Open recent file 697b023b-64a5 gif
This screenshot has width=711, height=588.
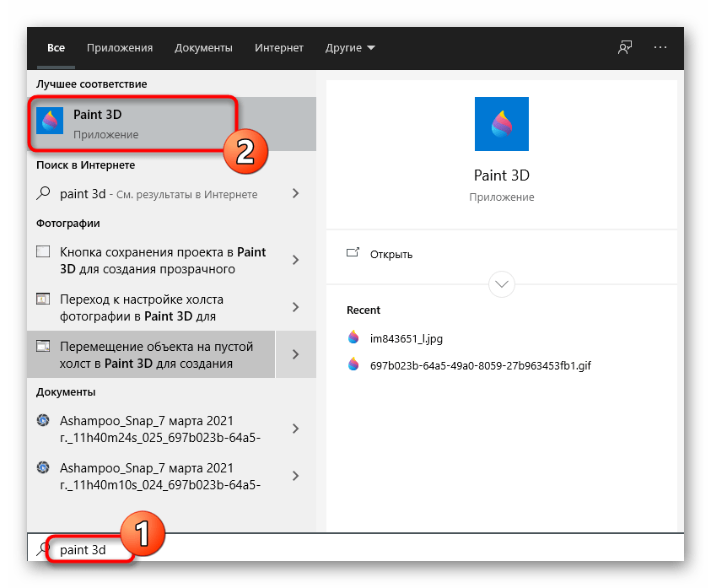coord(480,365)
